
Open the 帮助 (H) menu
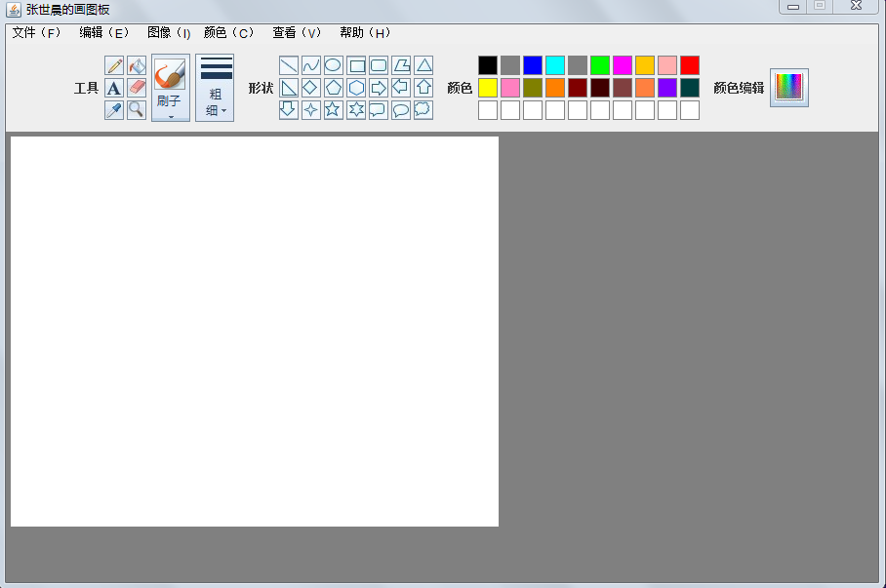pyautogui.click(x=365, y=33)
